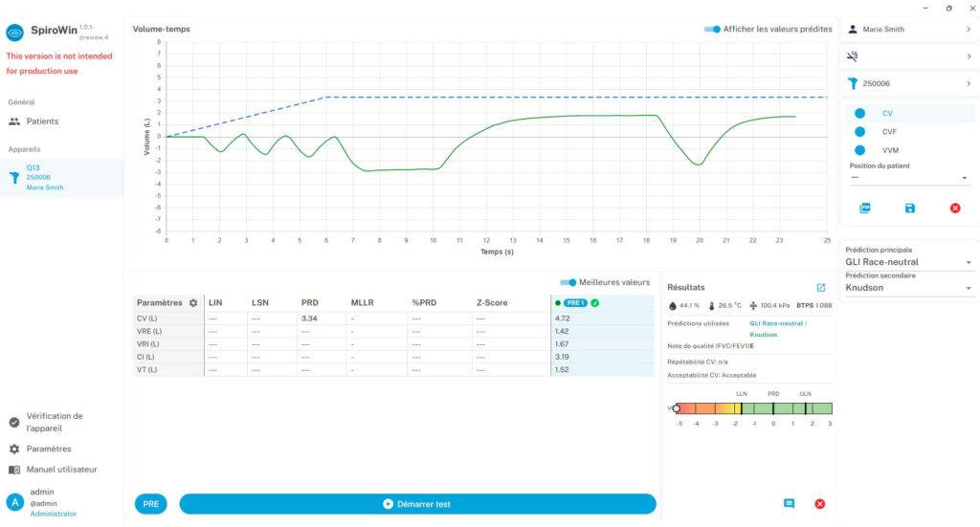Click the GLI Race-neutral prediction link
Viewport: 980px width, 527px height.
click(776, 323)
